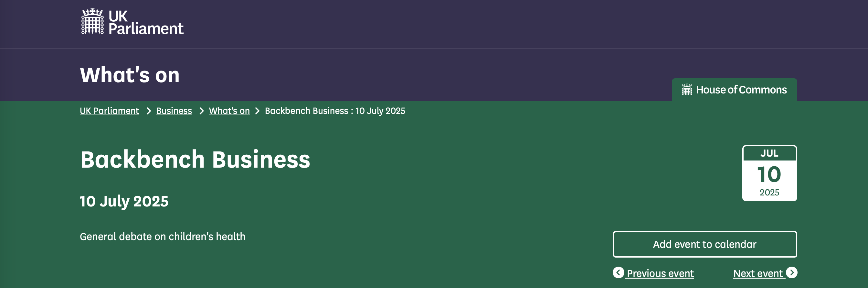This screenshot has height=288, width=868.
Task: Click the current breadcrumb Backbench Business : 10 July 2025
Action: pos(335,111)
